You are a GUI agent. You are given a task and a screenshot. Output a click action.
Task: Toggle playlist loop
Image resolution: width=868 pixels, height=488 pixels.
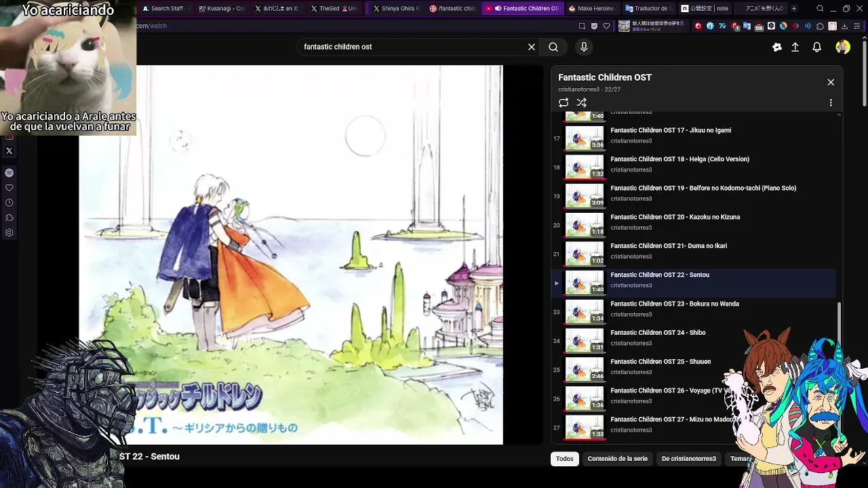564,103
